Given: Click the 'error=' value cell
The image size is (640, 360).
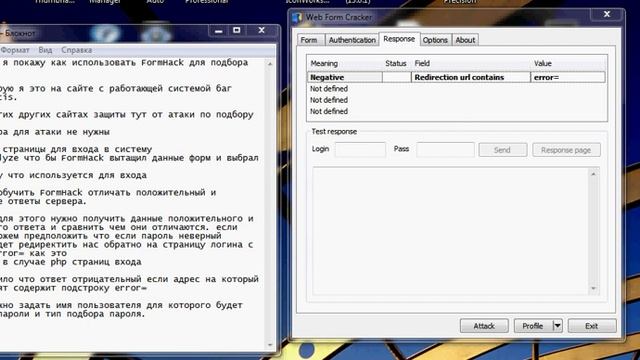Looking at the screenshot, I should 568,77.
